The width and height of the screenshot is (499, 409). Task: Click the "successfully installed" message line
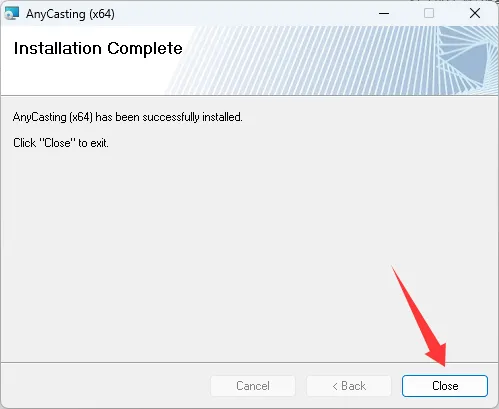point(128,117)
